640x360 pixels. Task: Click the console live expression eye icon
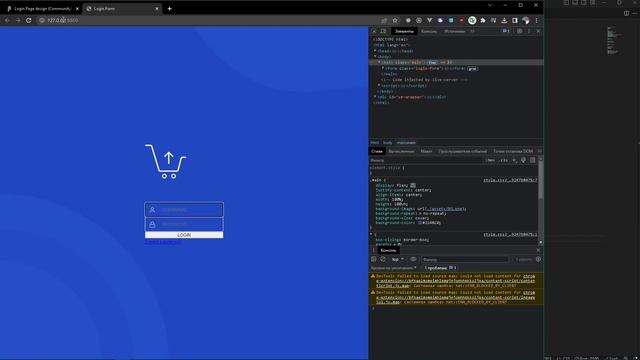tap(413, 259)
